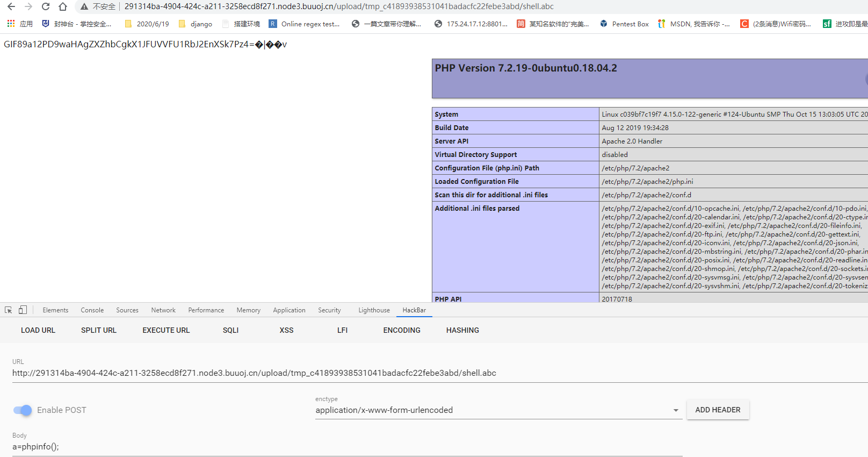Open the ENCODING menu
The width and height of the screenshot is (868, 457).
click(x=402, y=330)
